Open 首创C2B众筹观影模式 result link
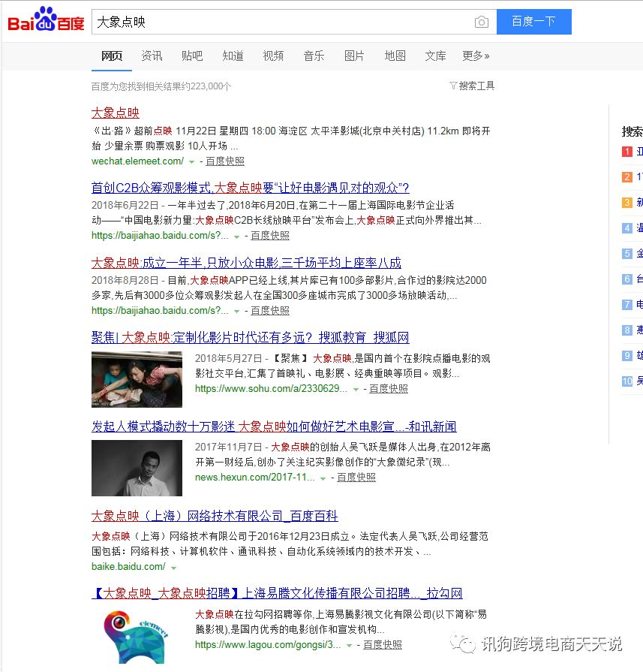The height and width of the screenshot is (672, 643). [250, 188]
